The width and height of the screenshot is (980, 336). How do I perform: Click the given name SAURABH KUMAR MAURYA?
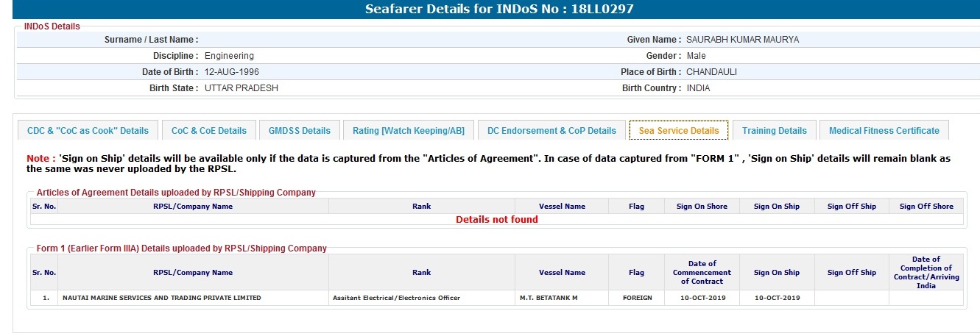click(x=742, y=40)
